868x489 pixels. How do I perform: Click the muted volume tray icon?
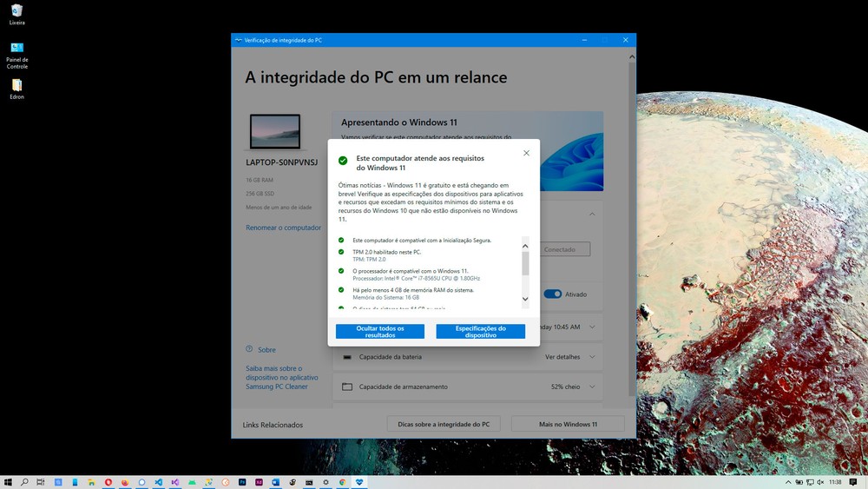tap(820, 482)
